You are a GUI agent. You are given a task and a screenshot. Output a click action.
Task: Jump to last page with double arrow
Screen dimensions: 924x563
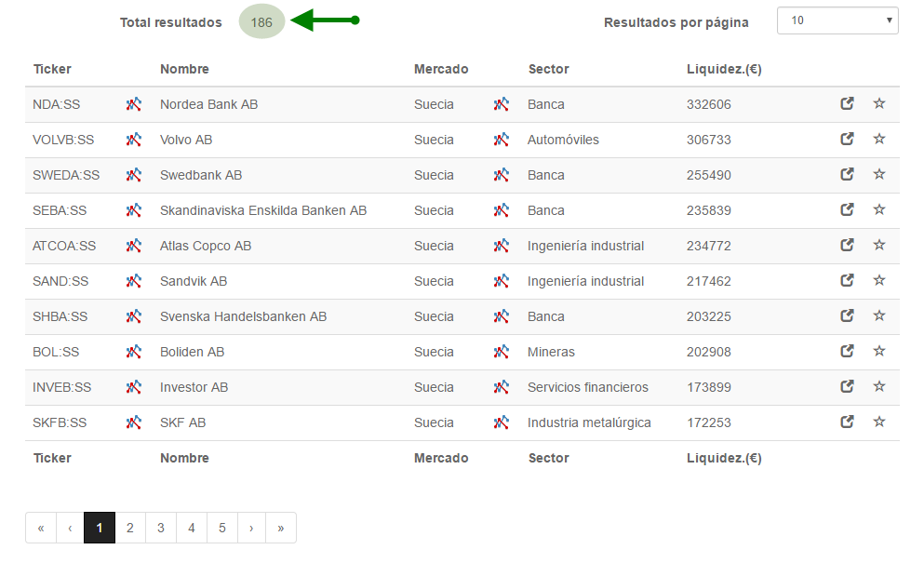(281, 528)
